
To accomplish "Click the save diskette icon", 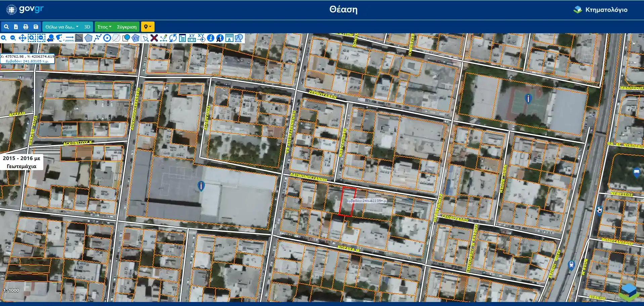I will tap(36, 27).
